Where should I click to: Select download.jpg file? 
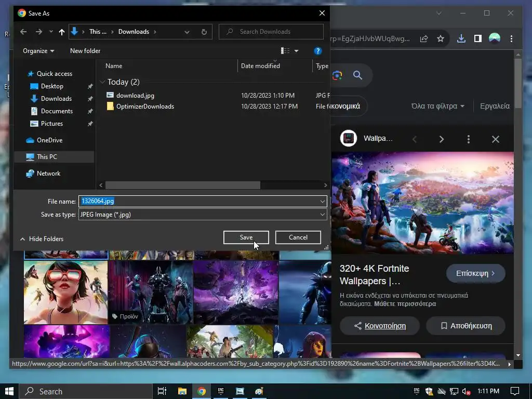coord(135,96)
